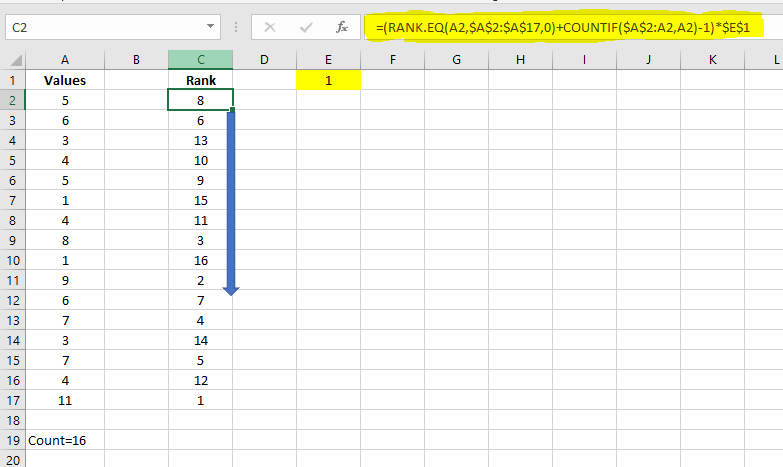This screenshot has width=783, height=467.
Task: Select row 19 header
Action: pos(12,440)
